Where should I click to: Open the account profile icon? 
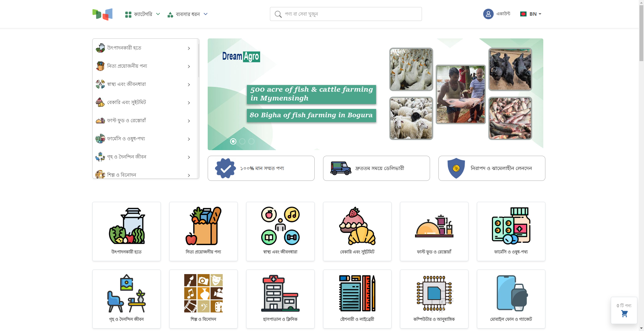click(488, 14)
